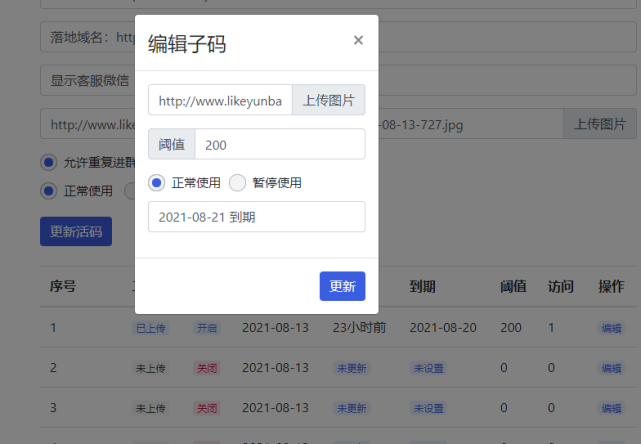Click the 已上传 badge in row 1

pos(150,328)
